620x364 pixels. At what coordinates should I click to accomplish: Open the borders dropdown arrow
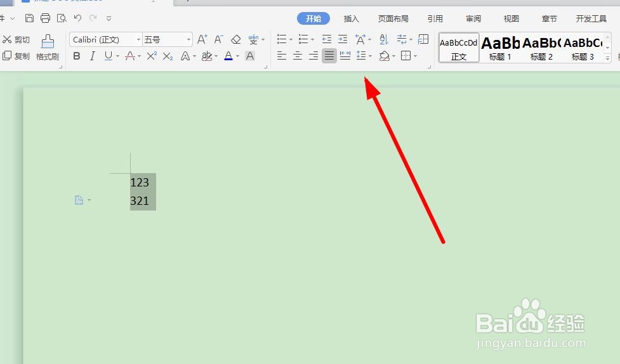(x=415, y=56)
